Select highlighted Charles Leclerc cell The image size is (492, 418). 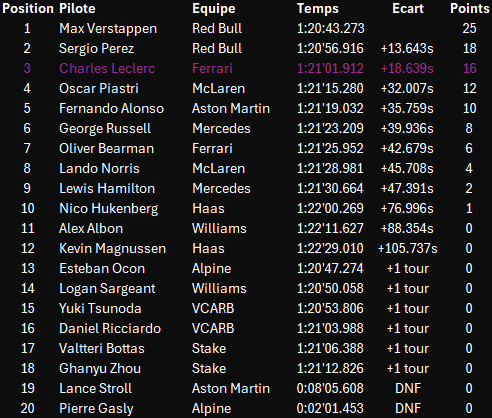pos(107,68)
